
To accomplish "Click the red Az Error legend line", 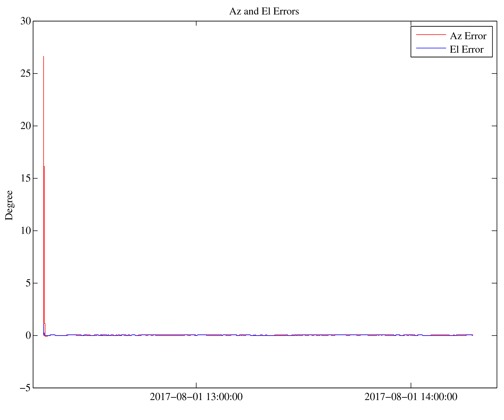I will (431, 35).
